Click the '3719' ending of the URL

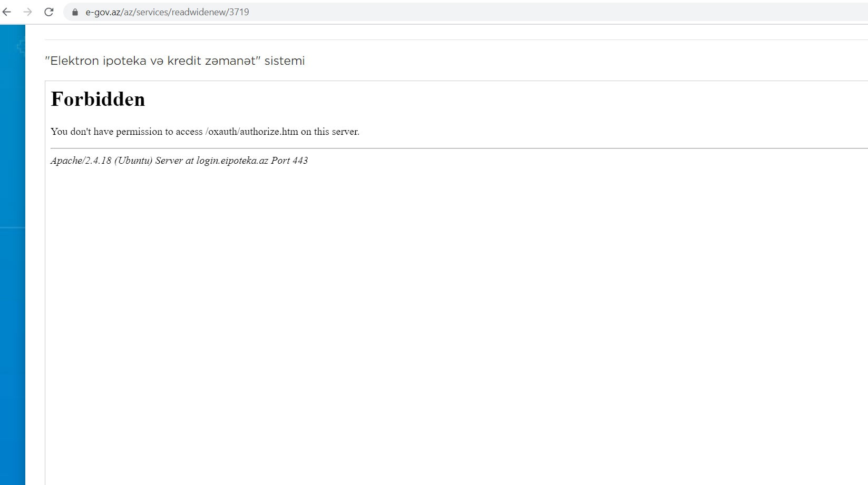point(239,12)
